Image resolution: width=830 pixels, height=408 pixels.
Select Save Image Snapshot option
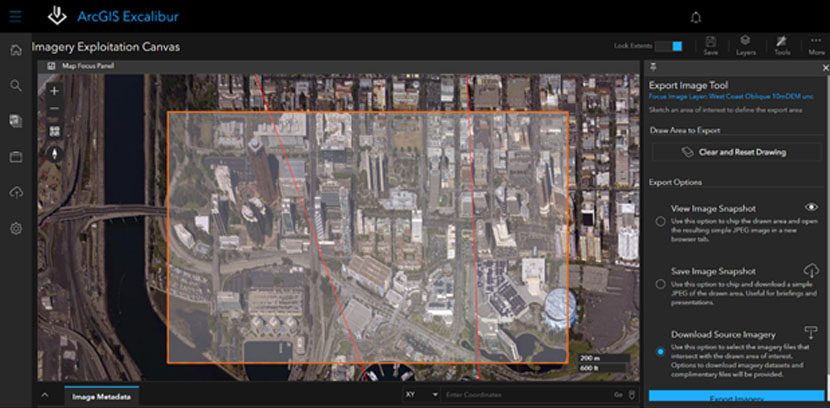pyautogui.click(x=660, y=285)
